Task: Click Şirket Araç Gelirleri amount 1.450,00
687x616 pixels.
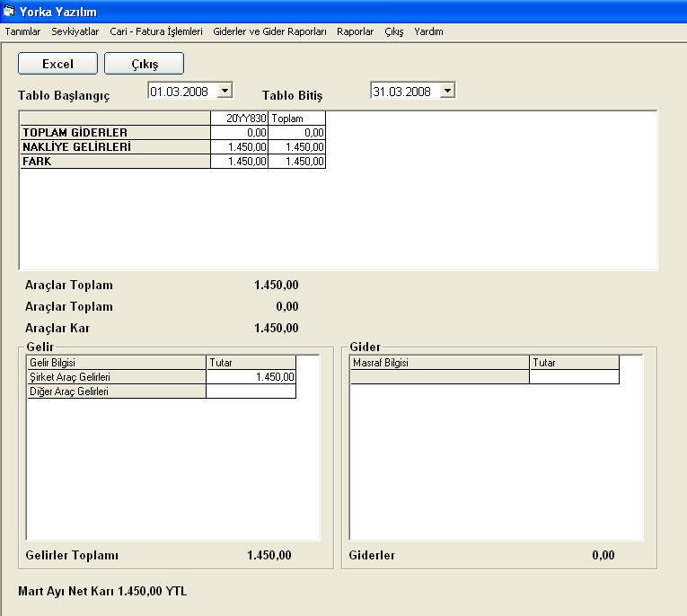Action: click(251, 377)
